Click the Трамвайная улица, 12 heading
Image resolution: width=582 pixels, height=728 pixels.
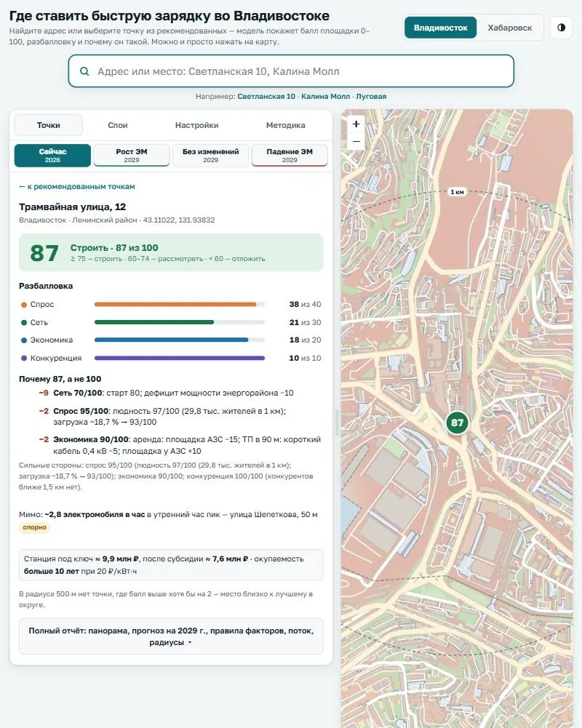[73, 207]
